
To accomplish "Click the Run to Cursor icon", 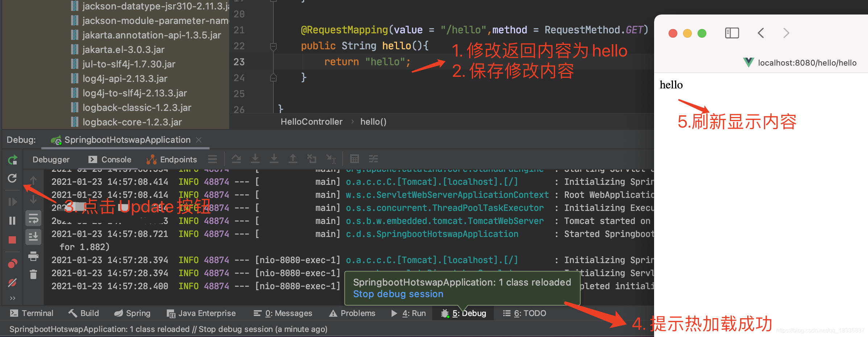I will pos(331,159).
